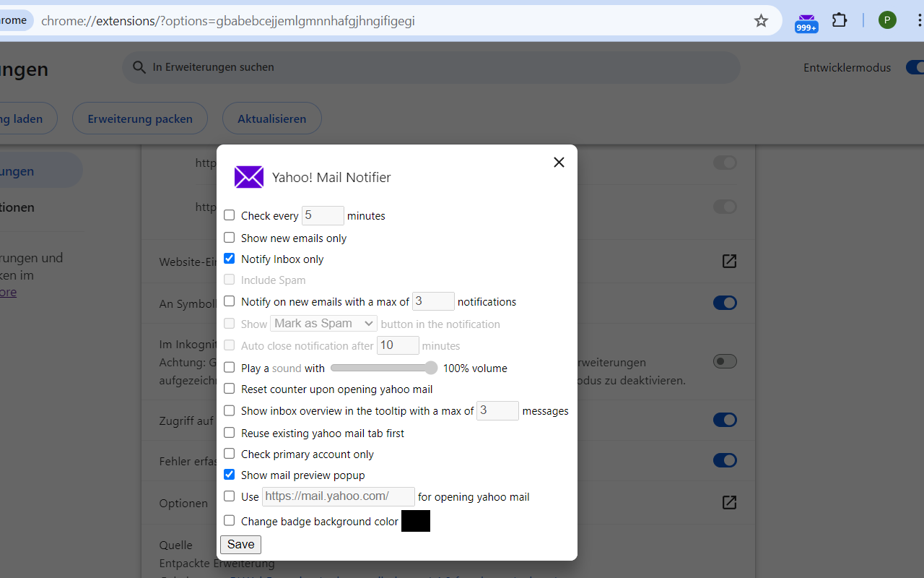Bookmark this page with the star icon
The width and height of the screenshot is (924, 578).
click(761, 20)
